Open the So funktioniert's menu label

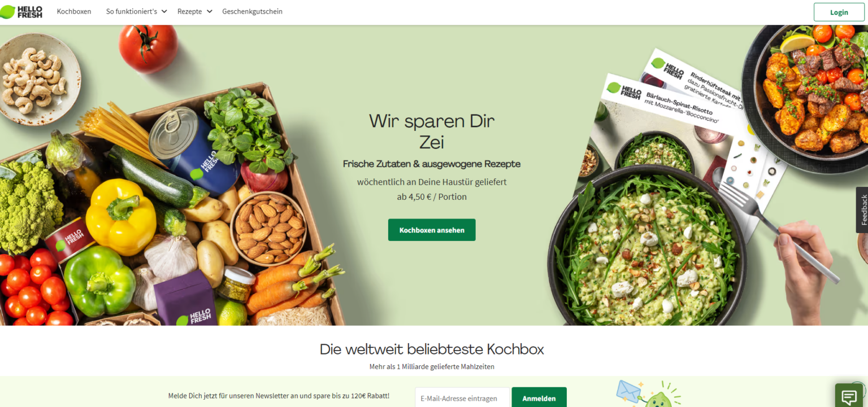[132, 11]
